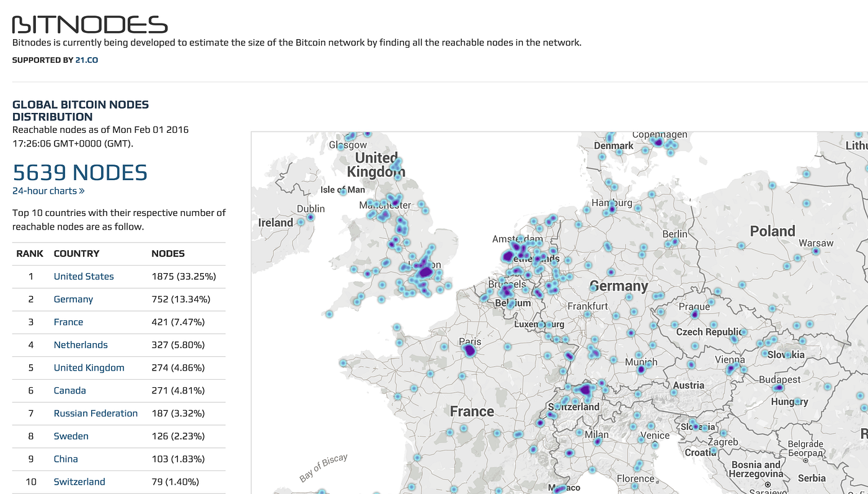This screenshot has height=494, width=868.
Task: Select the "327 (5.80%)" nodes cell
Action: [x=179, y=345]
